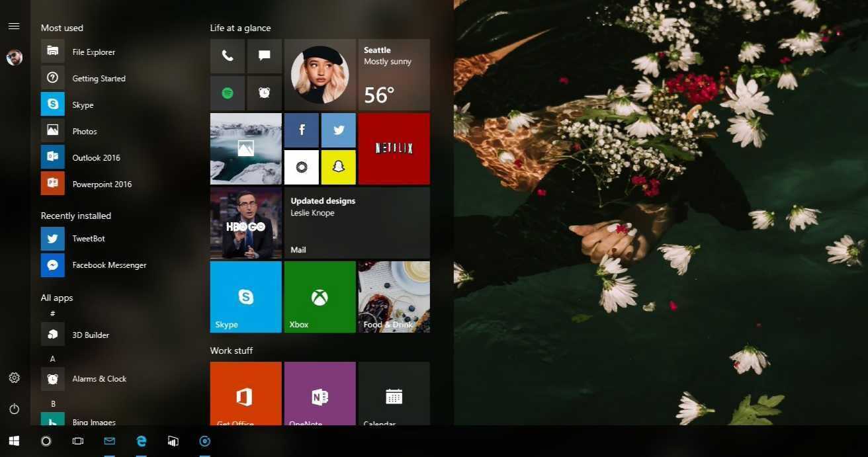Click the Windows Start button on the taskbar

click(14, 441)
